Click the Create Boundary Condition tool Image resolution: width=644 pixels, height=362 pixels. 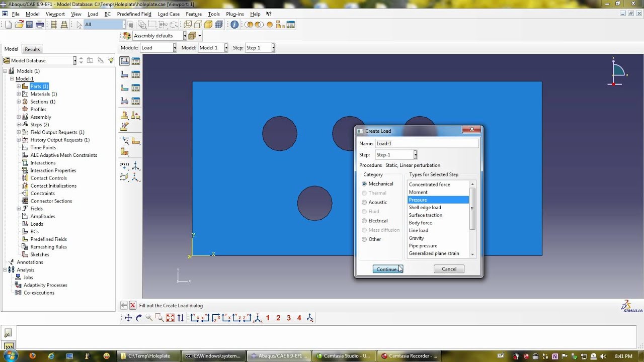pyautogui.click(x=124, y=74)
